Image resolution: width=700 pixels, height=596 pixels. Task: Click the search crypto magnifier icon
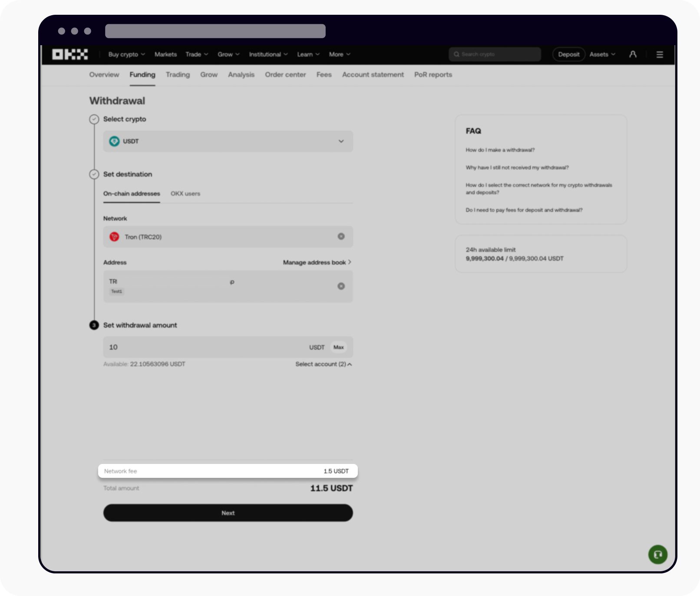click(456, 54)
